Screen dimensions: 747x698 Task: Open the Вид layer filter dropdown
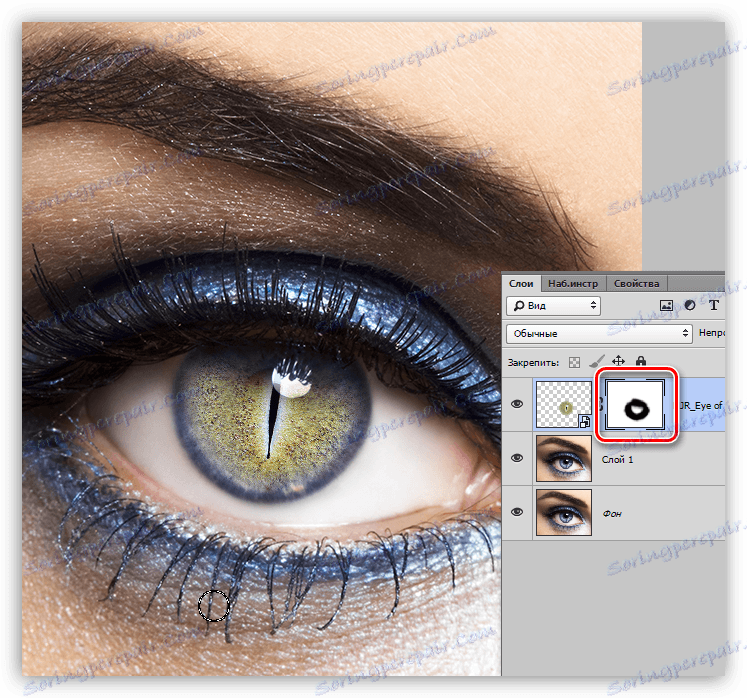553,306
